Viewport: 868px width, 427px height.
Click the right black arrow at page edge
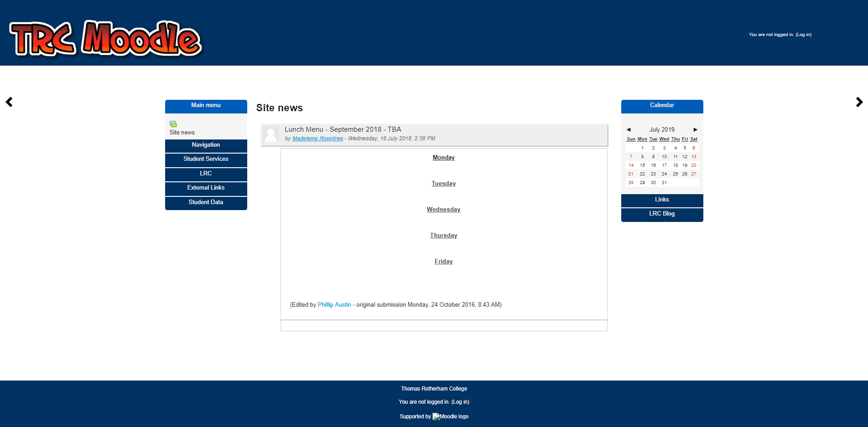[x=859, y=102]
